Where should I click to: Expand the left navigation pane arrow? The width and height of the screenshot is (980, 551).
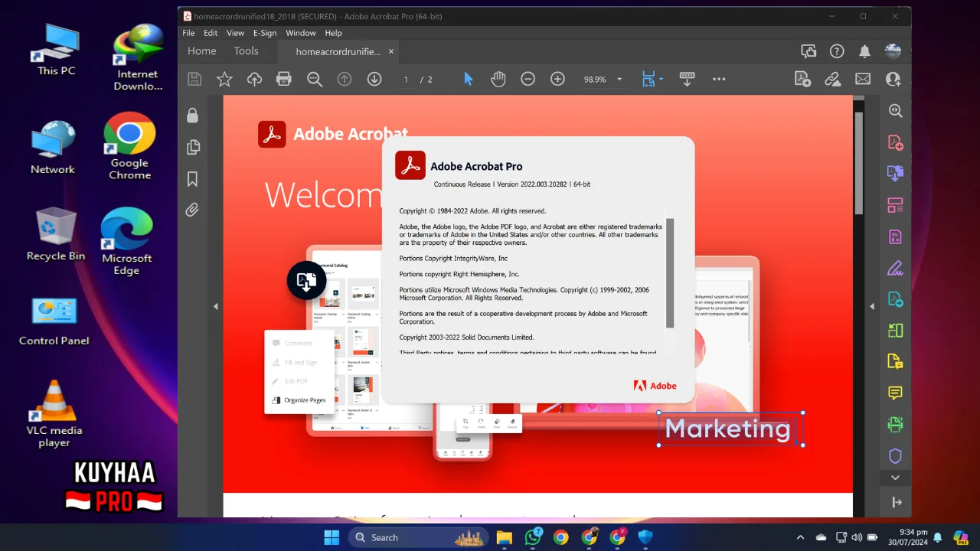click(216, 306)
